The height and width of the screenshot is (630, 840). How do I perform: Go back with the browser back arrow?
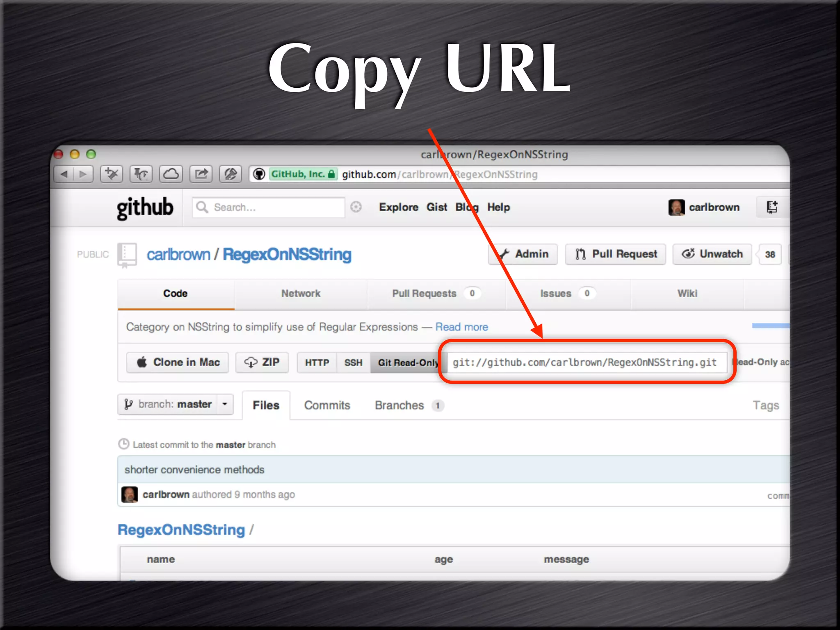click(64, 174)
